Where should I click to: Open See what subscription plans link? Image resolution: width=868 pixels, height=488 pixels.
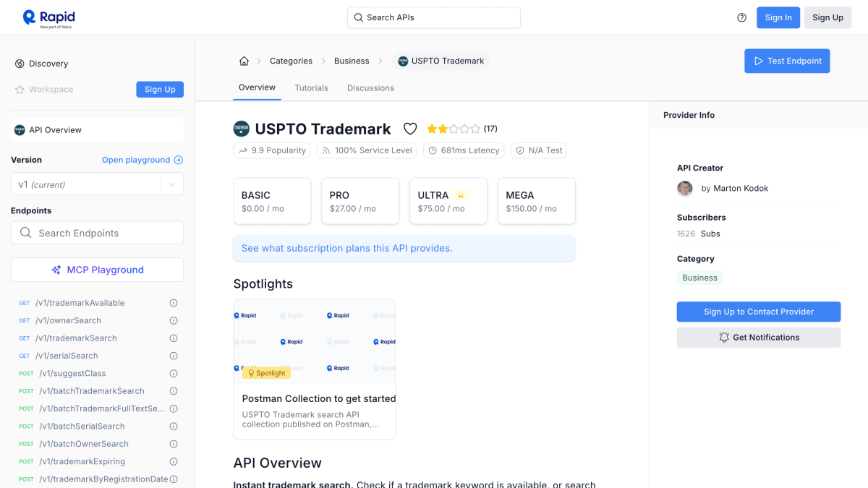click(x=347, y=248)
